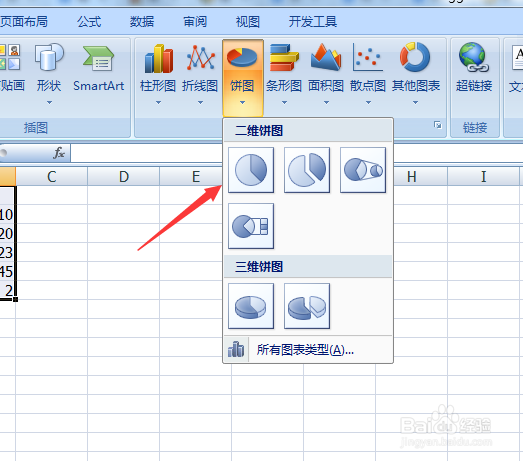Image resolution: width=523 pixels, height=461 pixels.
Task: Expand the 条形图 dropdown arrow
Action: 285,103
